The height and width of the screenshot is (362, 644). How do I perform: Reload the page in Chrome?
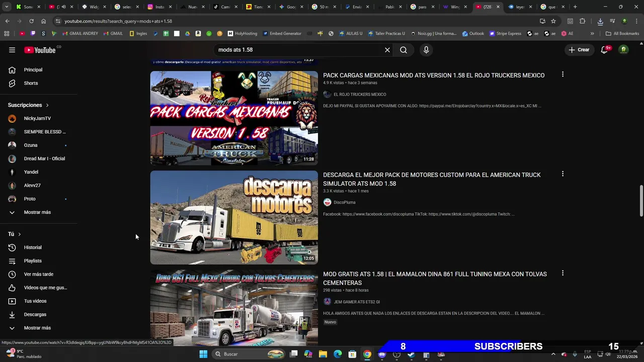coord(31,21)
